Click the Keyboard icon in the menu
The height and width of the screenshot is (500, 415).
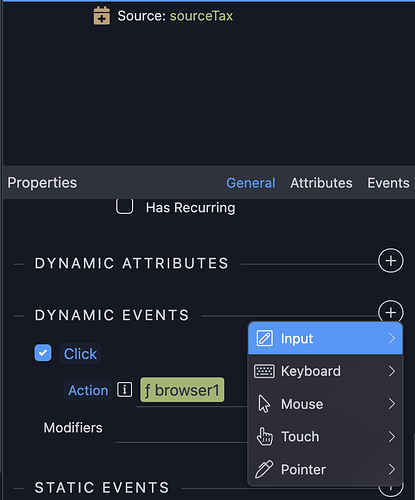264,371
